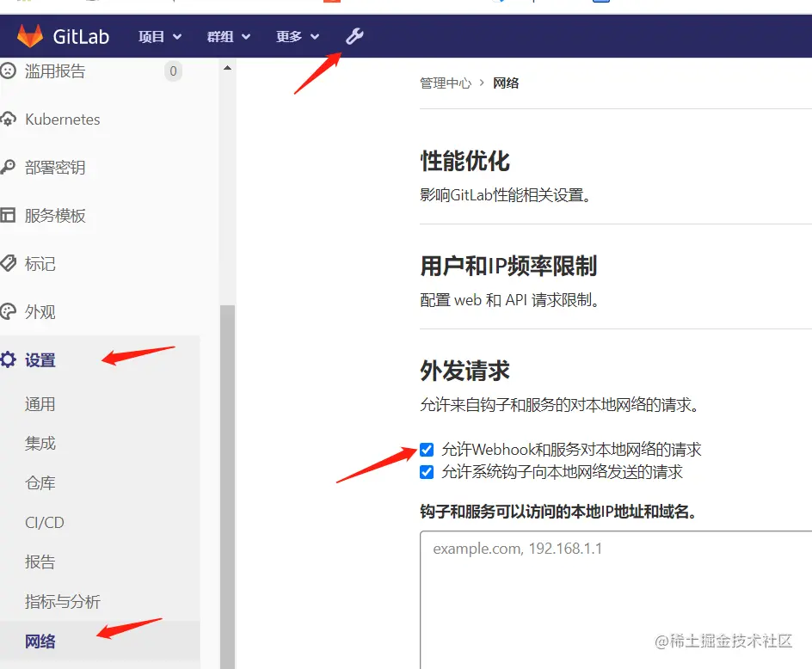Expand the 用户和IP频率限制 section heading
The image size is (812, 669).
508,266
